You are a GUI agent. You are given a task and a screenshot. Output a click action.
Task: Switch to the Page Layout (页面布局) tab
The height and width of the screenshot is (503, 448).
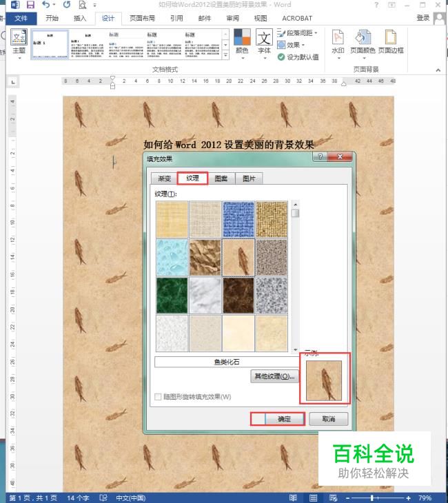[x=142, y=19]
